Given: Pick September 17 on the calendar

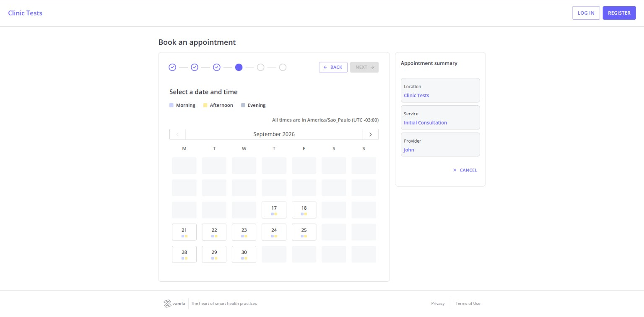Looking at the screenshot, I should (x=274, y=210).
